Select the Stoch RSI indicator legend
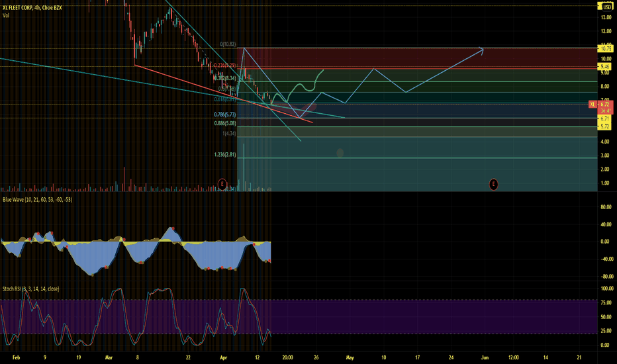617x364 pixels. 30,289
